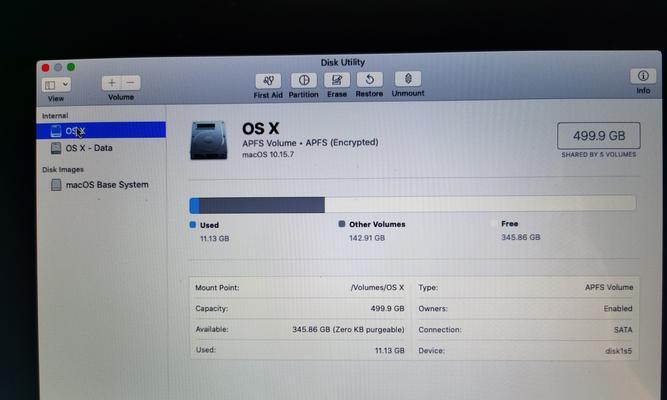Click the large hard drive icon
Viewport: 667px width, 400px height.
(208, 140)
